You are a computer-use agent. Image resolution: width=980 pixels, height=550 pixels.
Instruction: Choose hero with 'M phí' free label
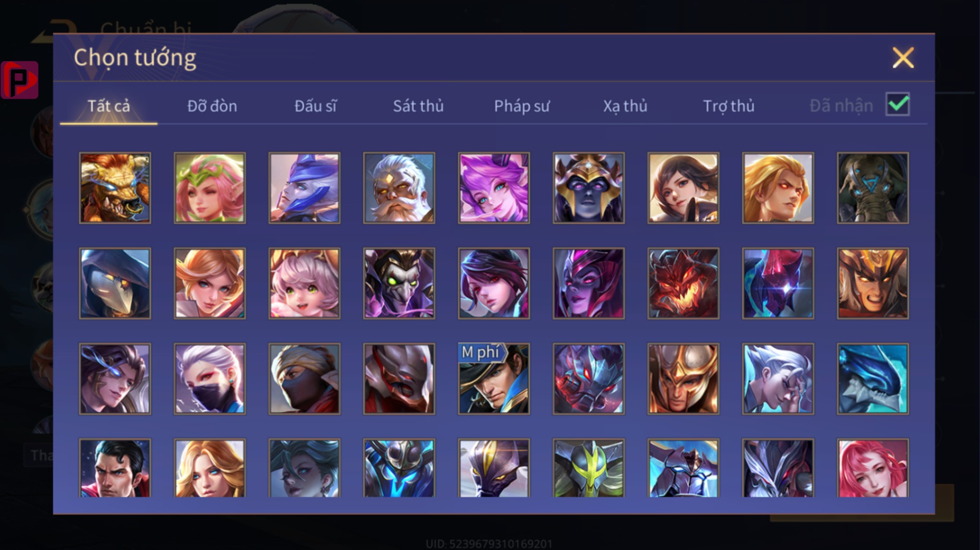pos(493,379)
